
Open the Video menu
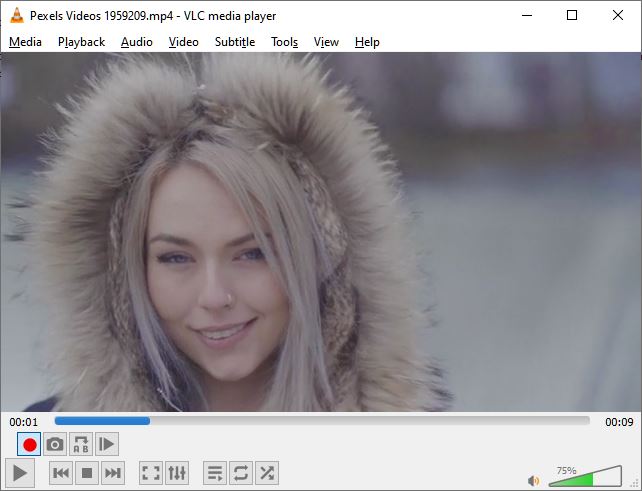coord(183,42)
